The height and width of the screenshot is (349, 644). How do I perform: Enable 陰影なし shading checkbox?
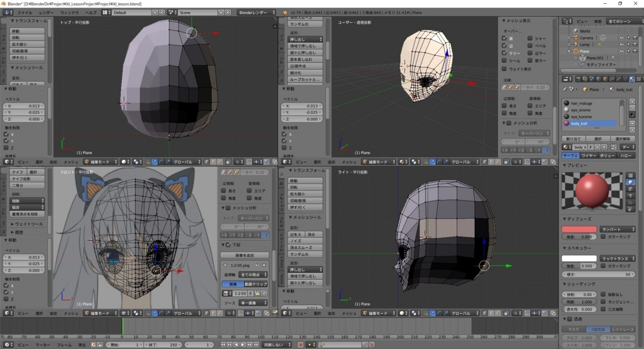pyautogui.click(x=602, y=294)
